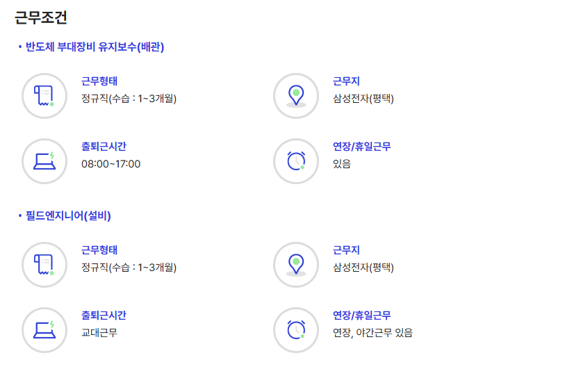Click the 연장, 야간근무 있음 text

tap(373, 332)
